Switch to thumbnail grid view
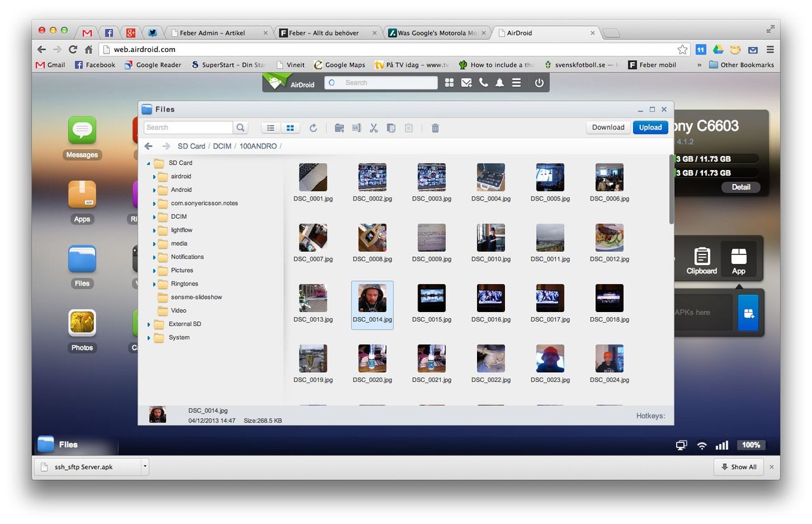812x524 pixels. click(290, 128)
